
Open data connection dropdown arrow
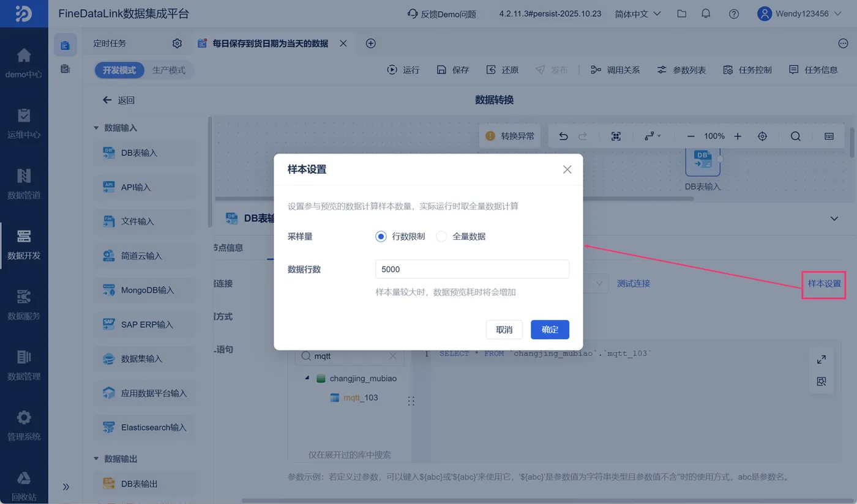pyautogui.click(x=599, y=283)
